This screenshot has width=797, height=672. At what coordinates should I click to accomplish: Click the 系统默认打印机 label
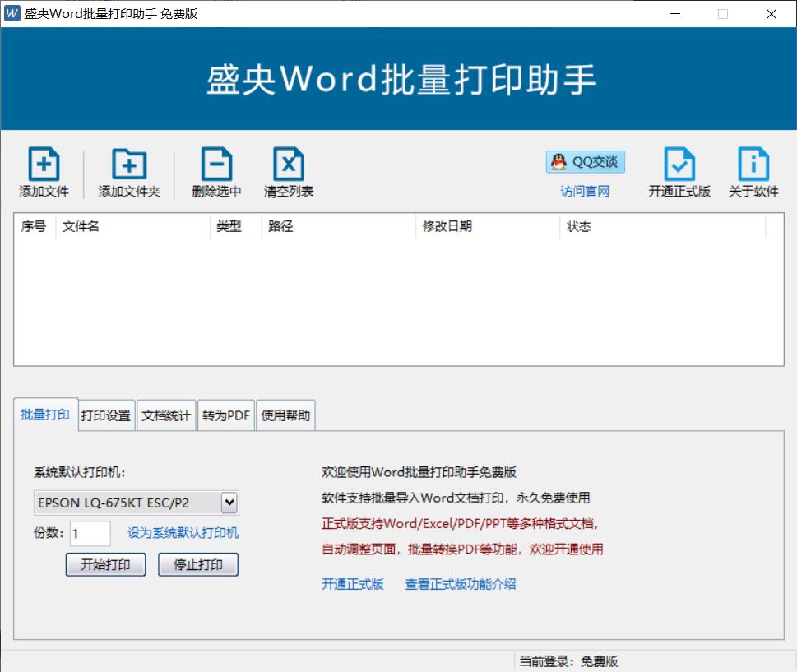[79, 472]
